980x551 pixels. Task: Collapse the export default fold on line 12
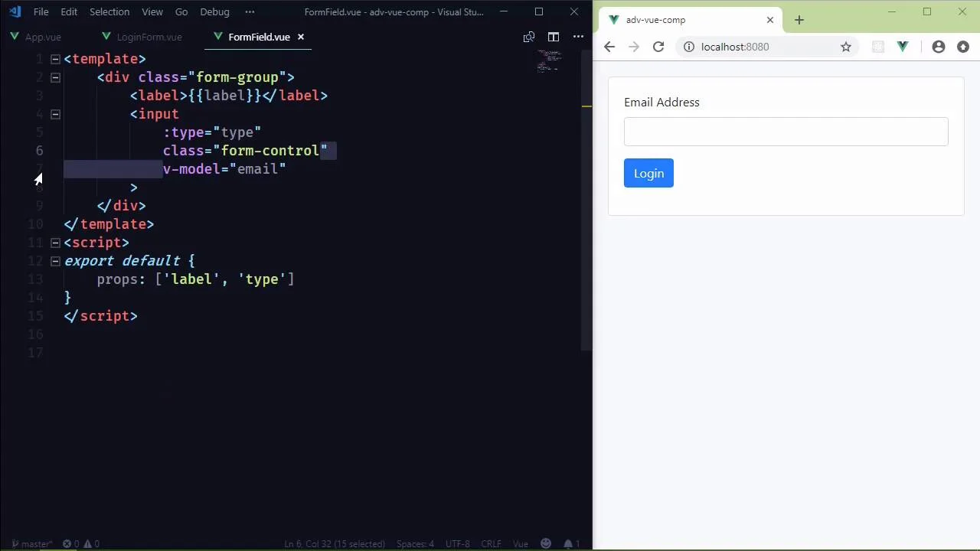55,261
